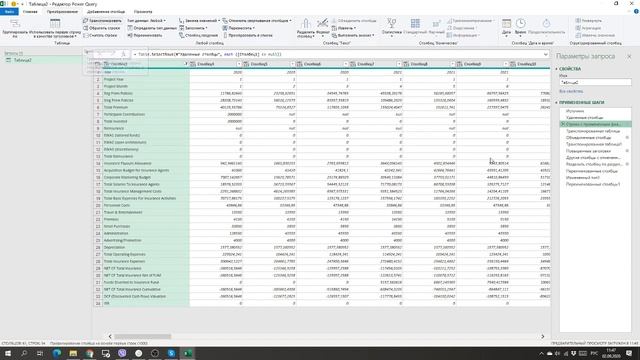
Task: Click Считать строки in the ribbon
Action: coord(100,36)
